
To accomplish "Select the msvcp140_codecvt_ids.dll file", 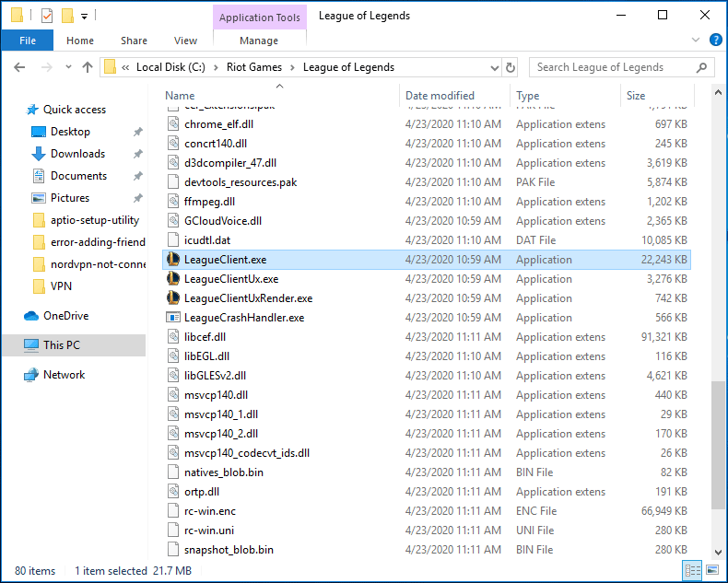I will coord(427,453).
